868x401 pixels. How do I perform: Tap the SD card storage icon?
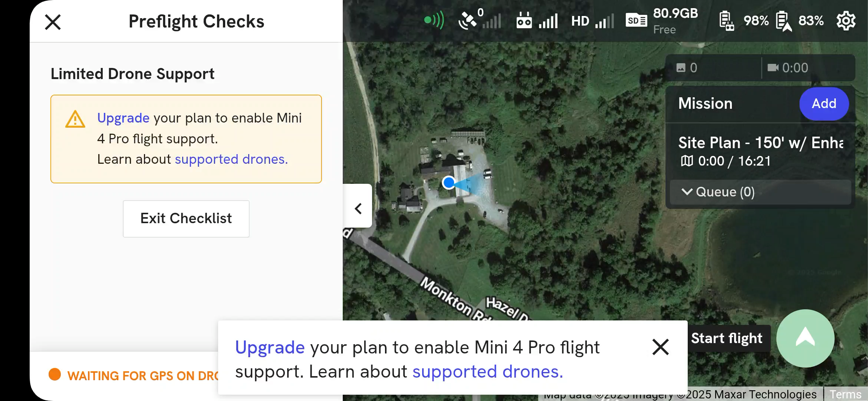[x=636, y=21]
